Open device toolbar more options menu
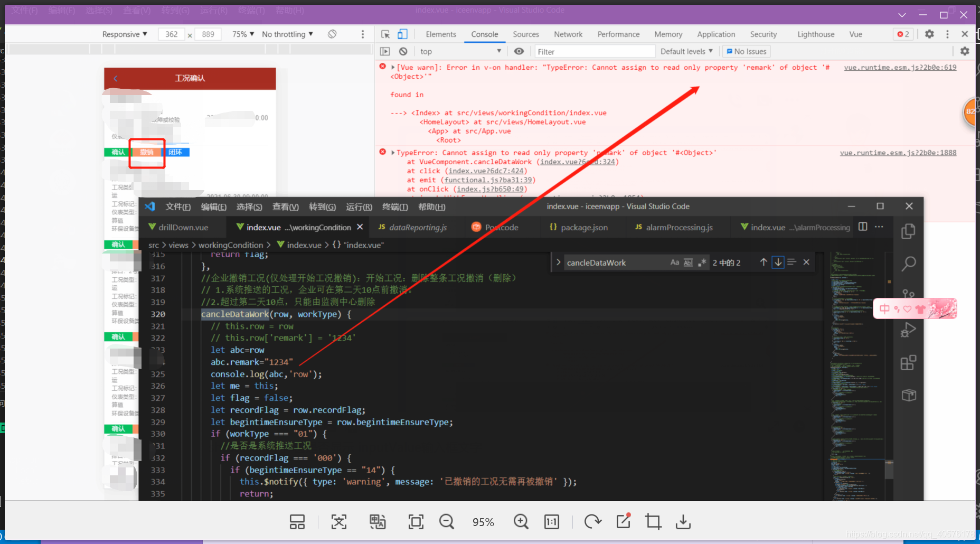 click(363, 34)
